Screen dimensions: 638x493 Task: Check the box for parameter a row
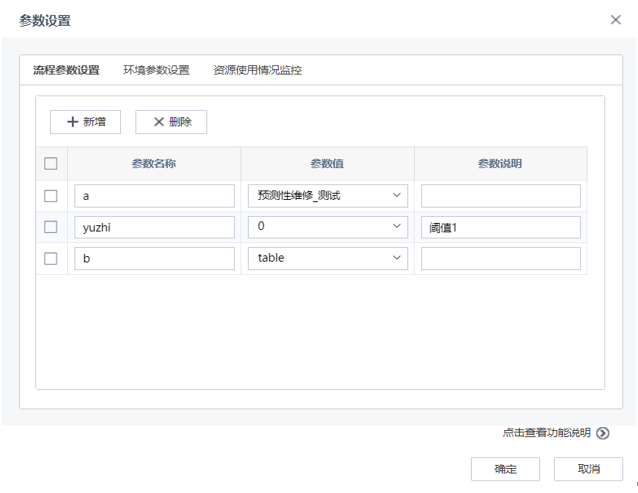pyautogui.click(x=51, y=196)
